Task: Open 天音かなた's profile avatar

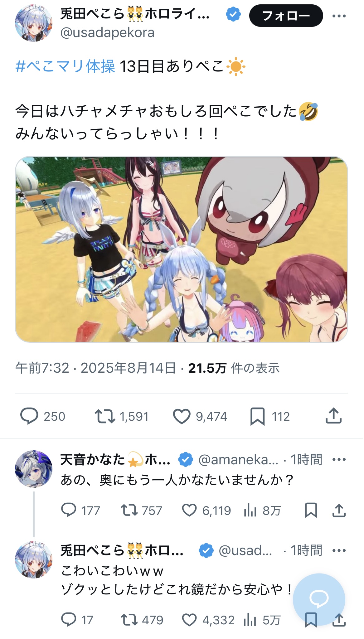Action: point(34,469)
